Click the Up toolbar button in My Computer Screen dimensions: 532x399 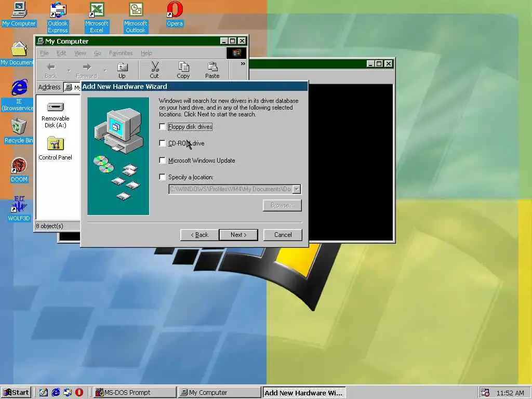tap(122, 71)
